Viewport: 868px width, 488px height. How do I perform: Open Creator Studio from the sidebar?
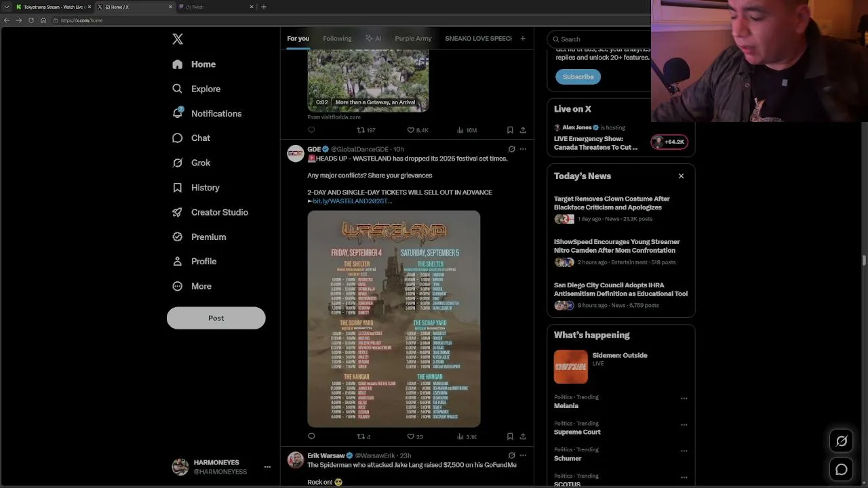[x=210, y=212]
